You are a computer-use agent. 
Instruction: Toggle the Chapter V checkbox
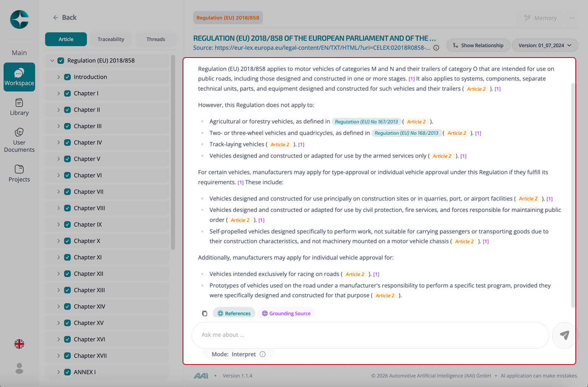click(x=67, y=159)
